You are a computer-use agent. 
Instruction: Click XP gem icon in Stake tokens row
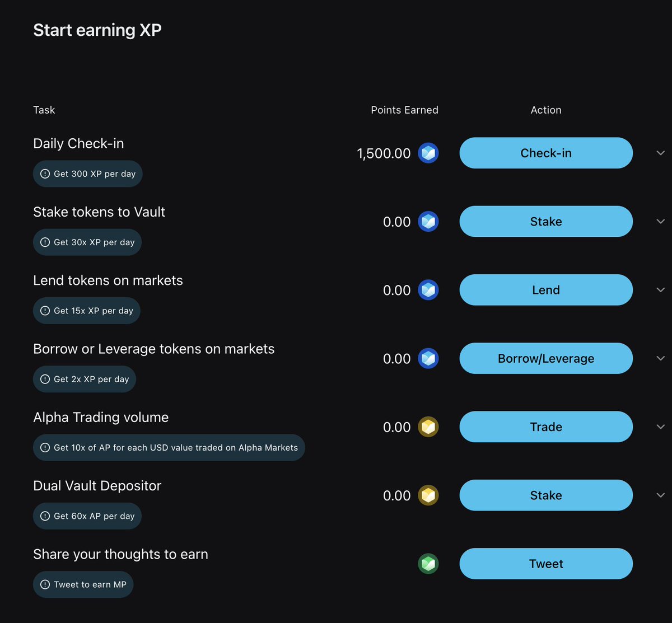pyautogui.click(x=428, y=222)
